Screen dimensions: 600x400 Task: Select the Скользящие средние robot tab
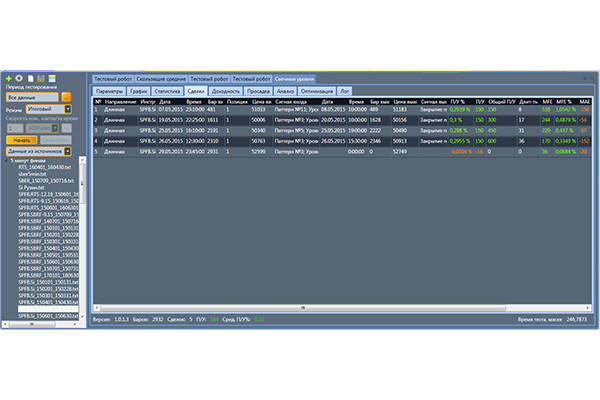pos(160,78)
